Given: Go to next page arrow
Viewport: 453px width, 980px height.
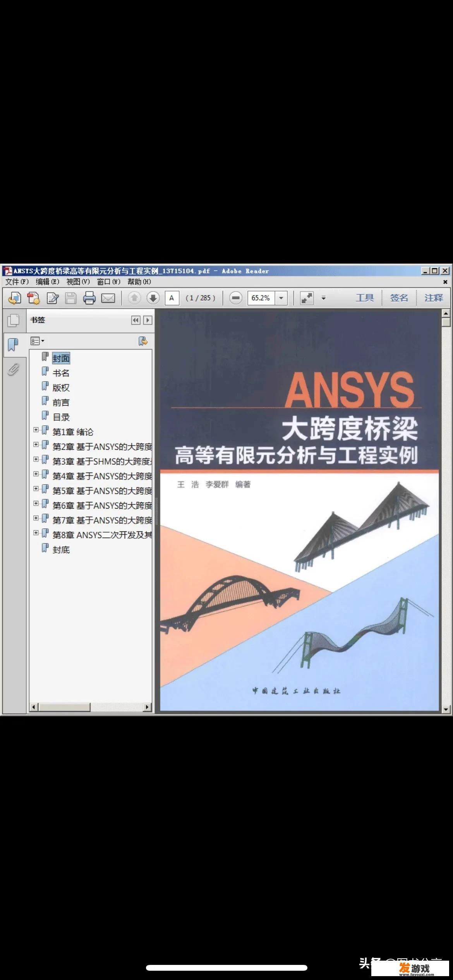Looking at the screenshot, I should tap(153, 298).
